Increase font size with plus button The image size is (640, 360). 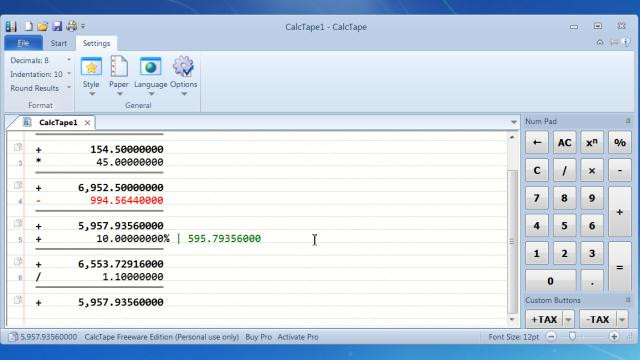click(614, 337)
